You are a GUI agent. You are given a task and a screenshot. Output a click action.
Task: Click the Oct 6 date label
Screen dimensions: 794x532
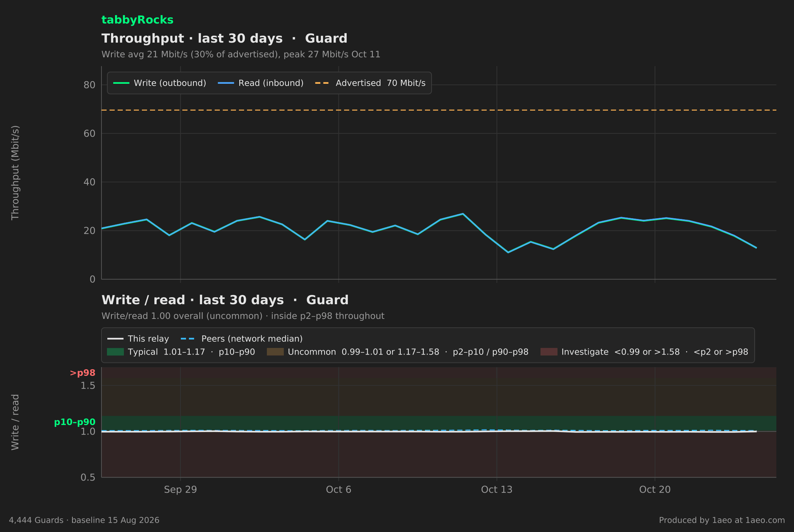pyautogui.click(x=339, y=490)
